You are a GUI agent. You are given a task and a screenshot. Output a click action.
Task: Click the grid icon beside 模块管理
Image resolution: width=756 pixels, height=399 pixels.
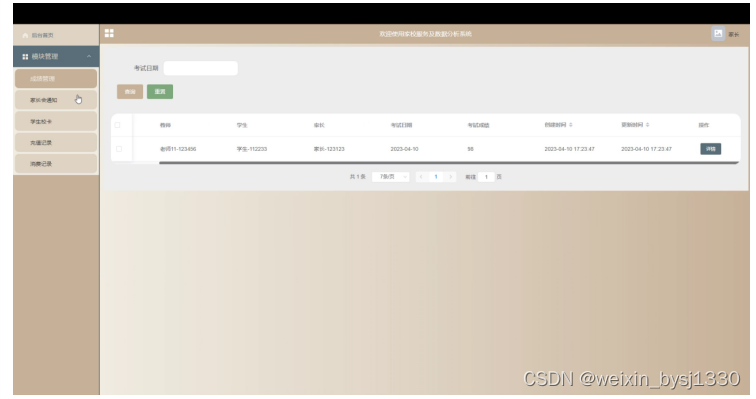coord(25,57)
